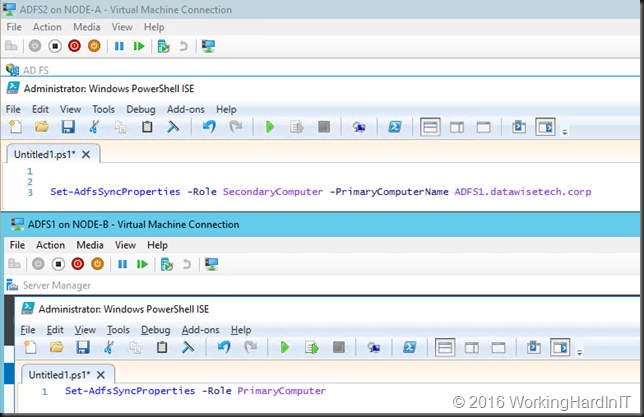Image resolution: width=644 pixels, height=417 pixels.
Task: Click enhanced session icon in ADFS1 VM toolbar
Action: coord(211,264)
